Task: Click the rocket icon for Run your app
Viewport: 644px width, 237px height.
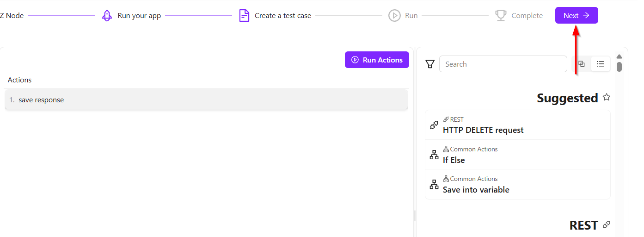Action: pyautogui.click(x=107, y=16)
